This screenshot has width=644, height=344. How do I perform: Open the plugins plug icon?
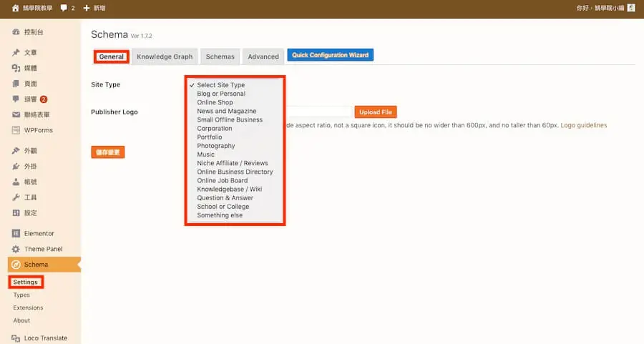pos(16,166)
